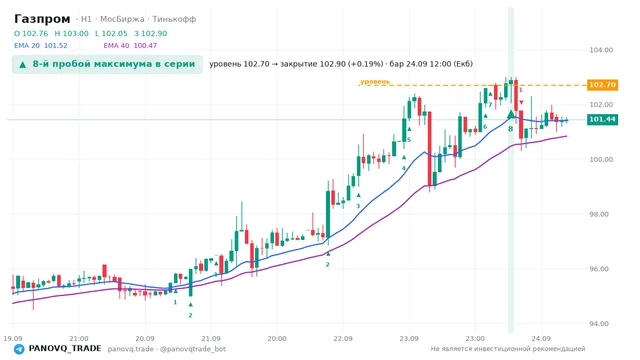Click the EMA 40 100.47 legend
Viewport: 640px width, 360px height.
click(x=130, y=46)
